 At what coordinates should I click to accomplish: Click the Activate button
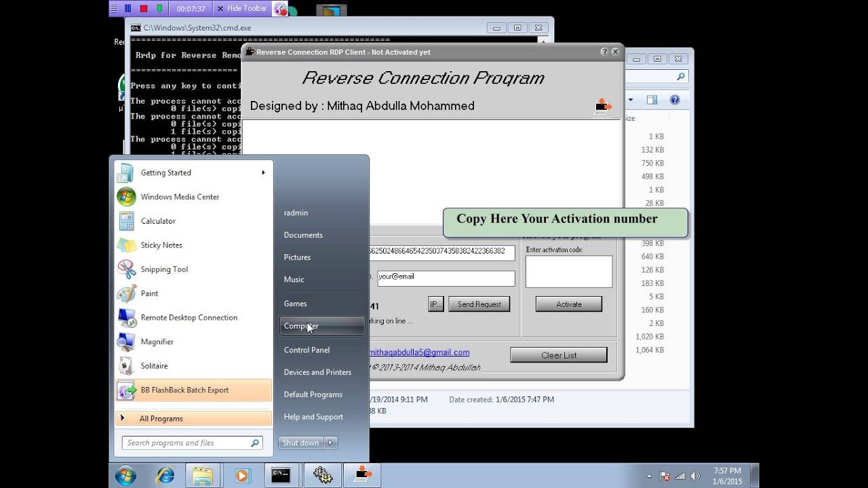[x=569, y=304]
